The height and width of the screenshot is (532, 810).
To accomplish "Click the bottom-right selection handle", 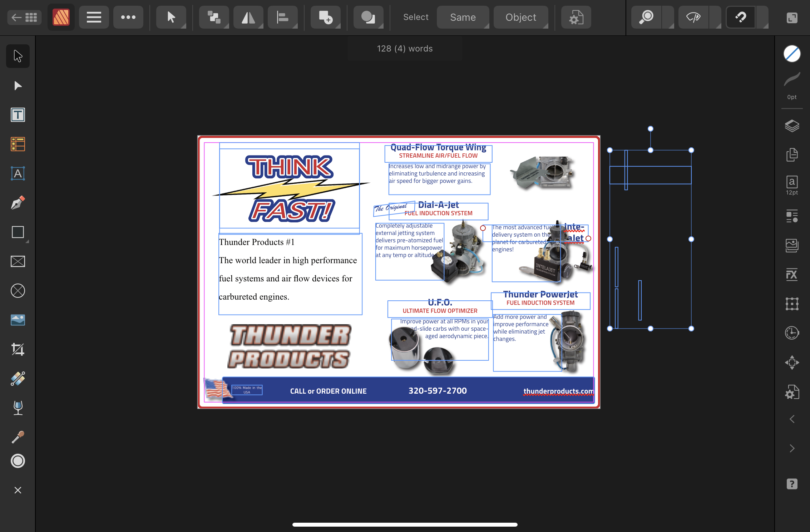I will point(691,329).
